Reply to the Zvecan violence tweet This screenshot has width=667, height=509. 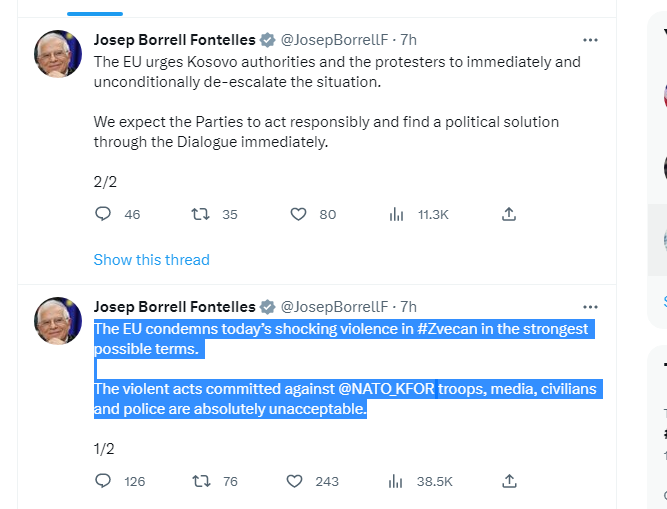coord(102,481)
